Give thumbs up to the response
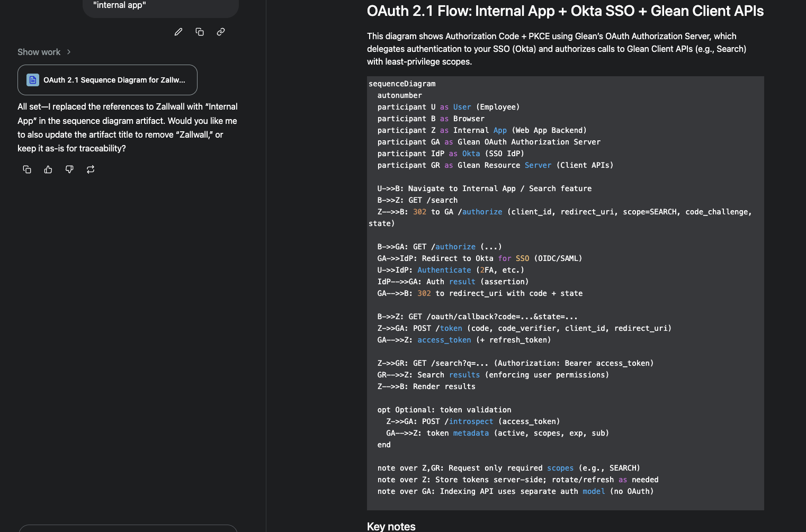This screenshot has width=806, height=532. tap(48, 169)
